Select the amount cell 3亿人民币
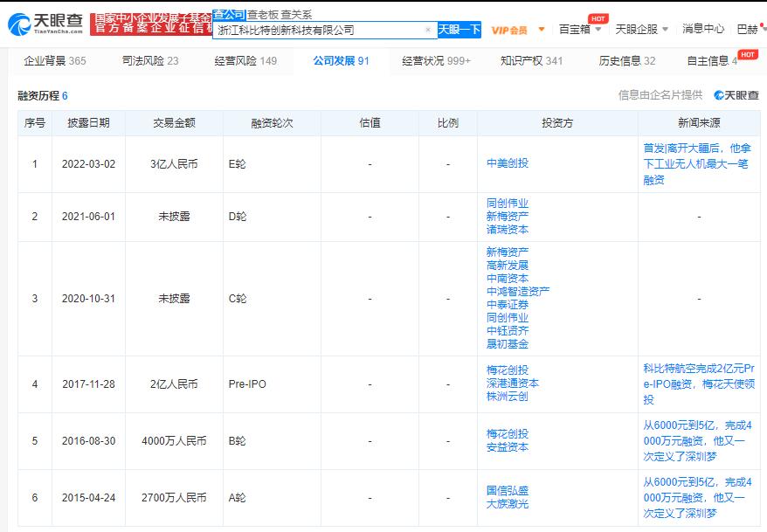The width and height of the screenshot is (767, 532). point(174,164)
